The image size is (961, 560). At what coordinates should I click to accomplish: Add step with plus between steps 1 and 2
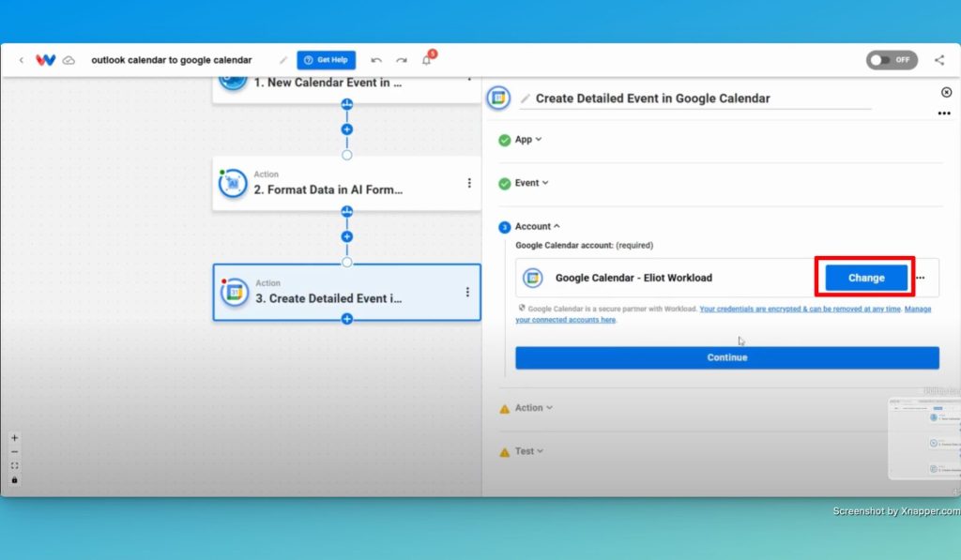[347, 129]
